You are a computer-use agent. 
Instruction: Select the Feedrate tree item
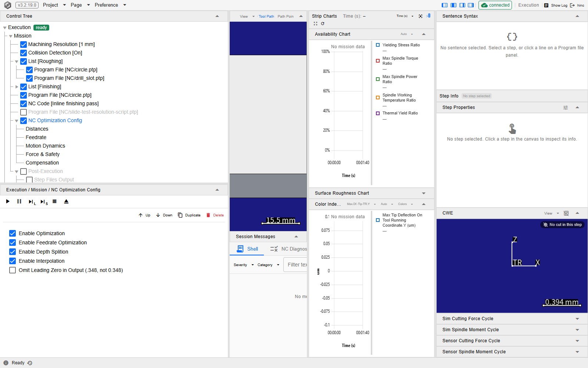pos(36,138)
